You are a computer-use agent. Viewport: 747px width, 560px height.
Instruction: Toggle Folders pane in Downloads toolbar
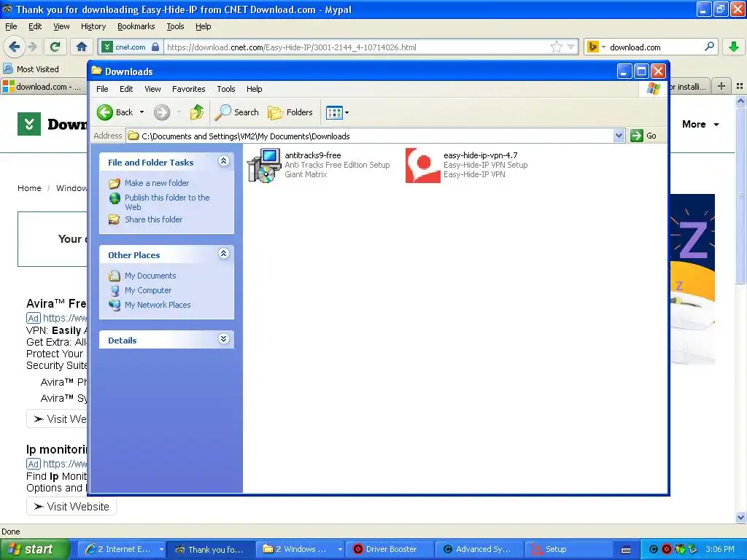click(x=290, y=112)
